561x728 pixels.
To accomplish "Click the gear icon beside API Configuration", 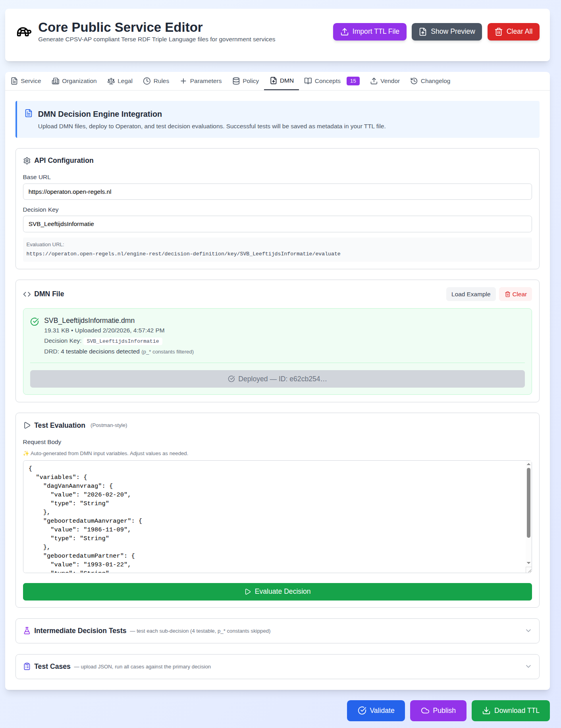I will point(27,160).
